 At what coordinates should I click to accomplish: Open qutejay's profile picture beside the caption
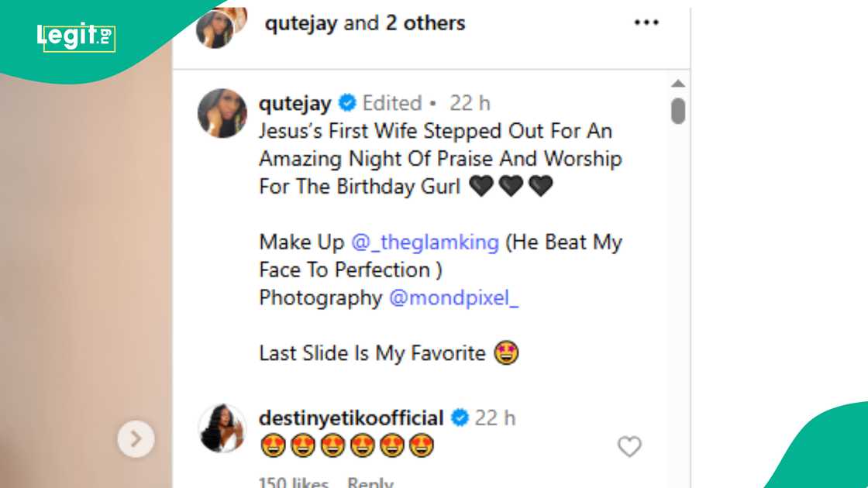click(x=222, y=113)
